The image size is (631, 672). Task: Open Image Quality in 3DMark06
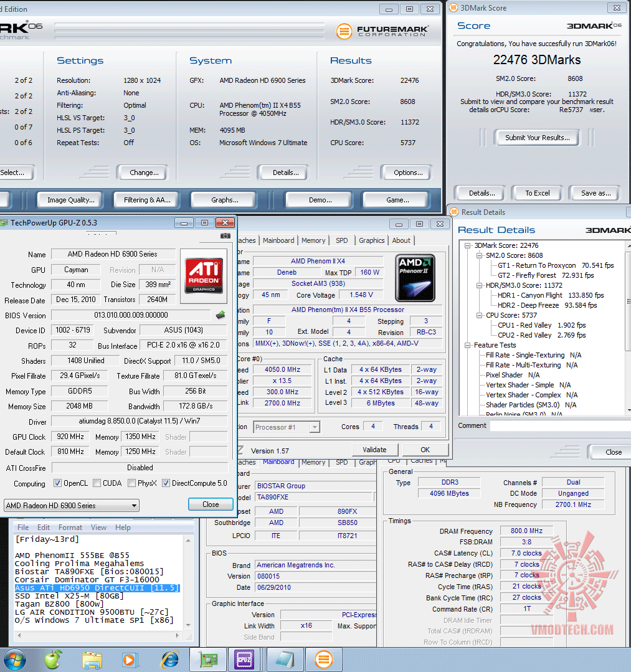point(71,200)
